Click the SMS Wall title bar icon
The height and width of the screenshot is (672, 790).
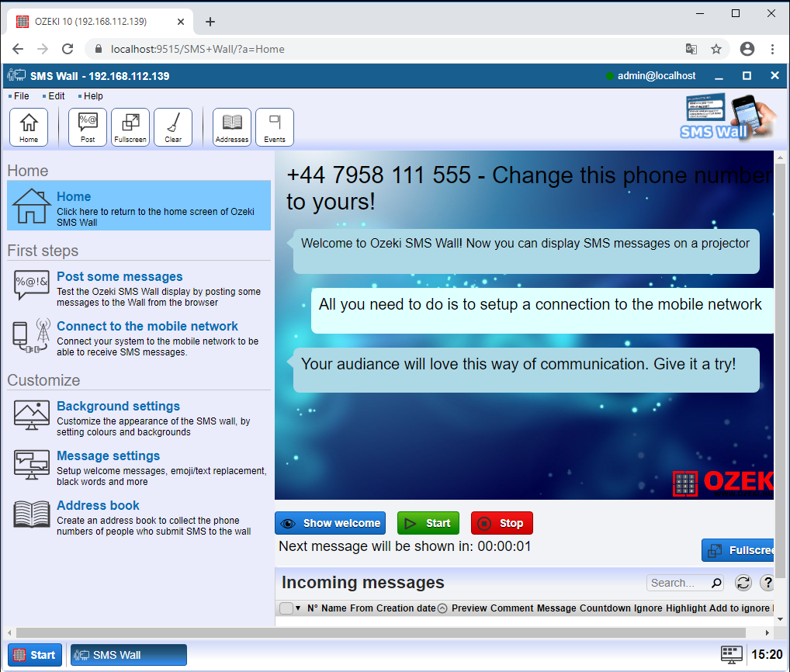coord(16,75)
